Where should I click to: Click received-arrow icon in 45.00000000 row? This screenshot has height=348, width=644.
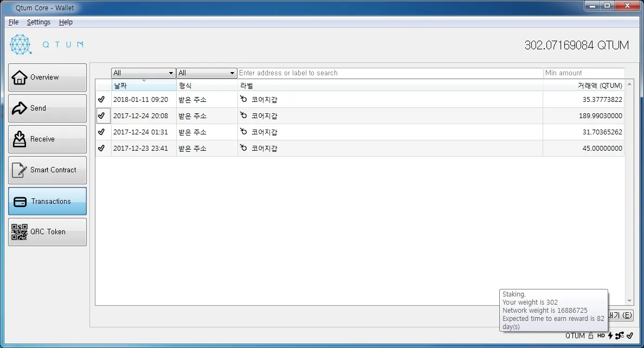243,148
